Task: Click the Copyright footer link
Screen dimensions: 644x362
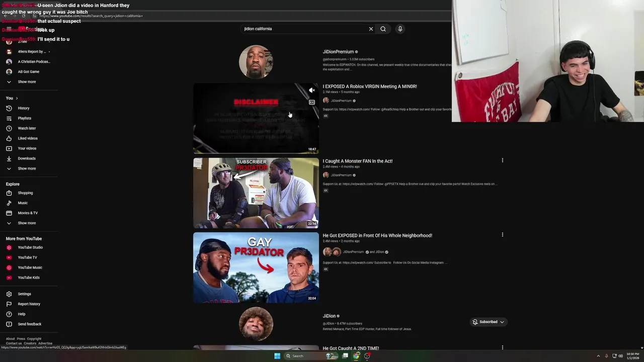Action: (x=34, y=339)
